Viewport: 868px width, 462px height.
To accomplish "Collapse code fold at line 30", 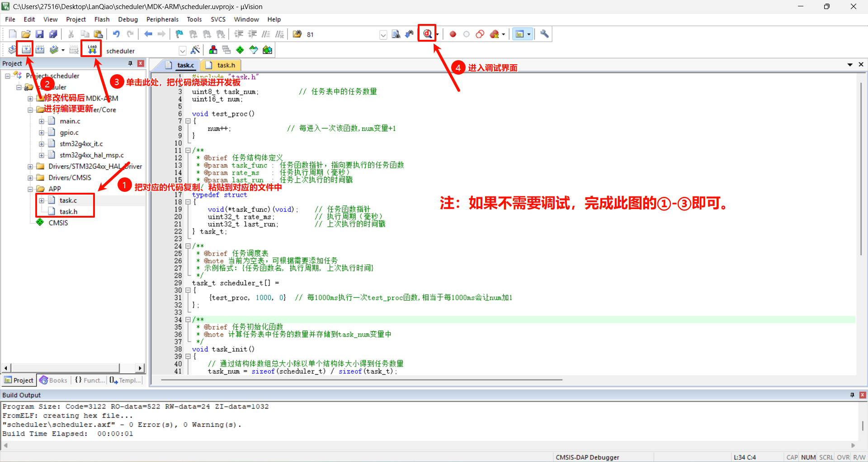I will click(188, 290).
